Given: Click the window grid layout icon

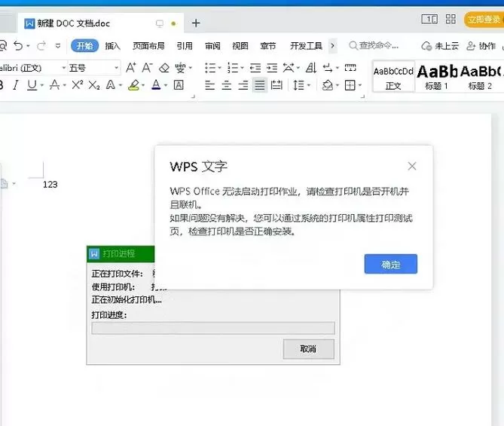Looking at the screenshot, I should (451, 20).
